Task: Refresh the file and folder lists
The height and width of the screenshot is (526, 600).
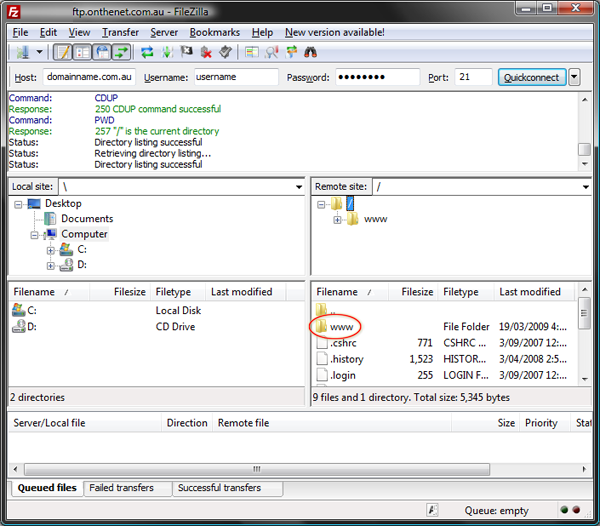Action: [x=147, y=52]
